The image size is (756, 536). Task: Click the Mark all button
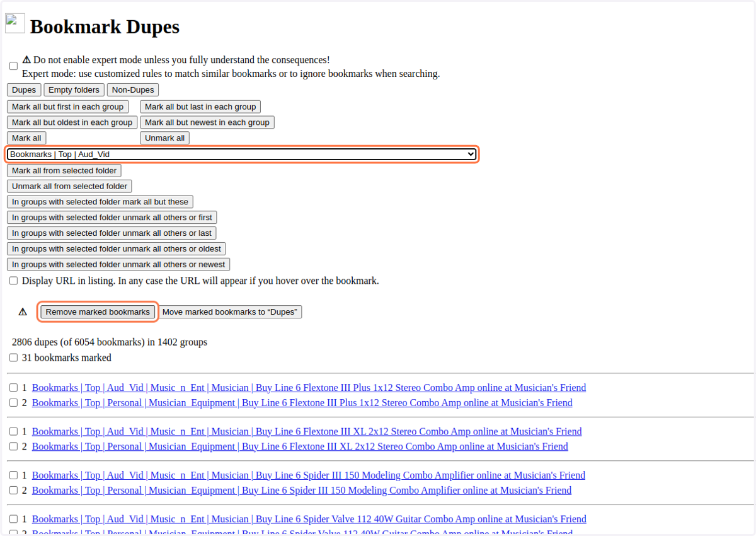pos(26,138)
